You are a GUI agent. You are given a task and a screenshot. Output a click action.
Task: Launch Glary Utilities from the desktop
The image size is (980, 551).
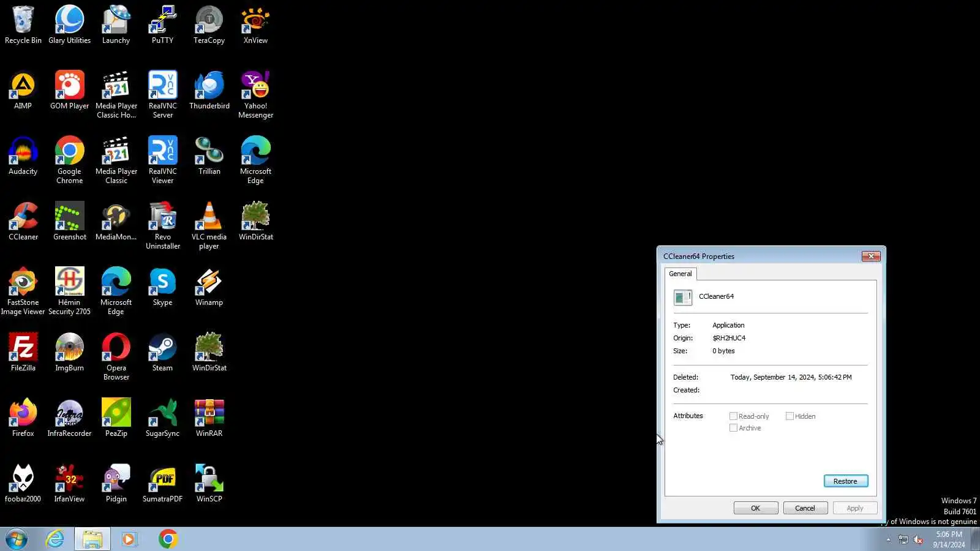pyautogui.click(x=69, y=26)
